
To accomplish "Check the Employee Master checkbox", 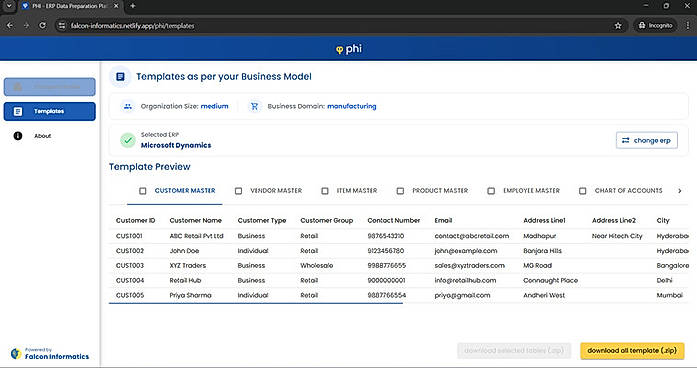I will [491, 191].
